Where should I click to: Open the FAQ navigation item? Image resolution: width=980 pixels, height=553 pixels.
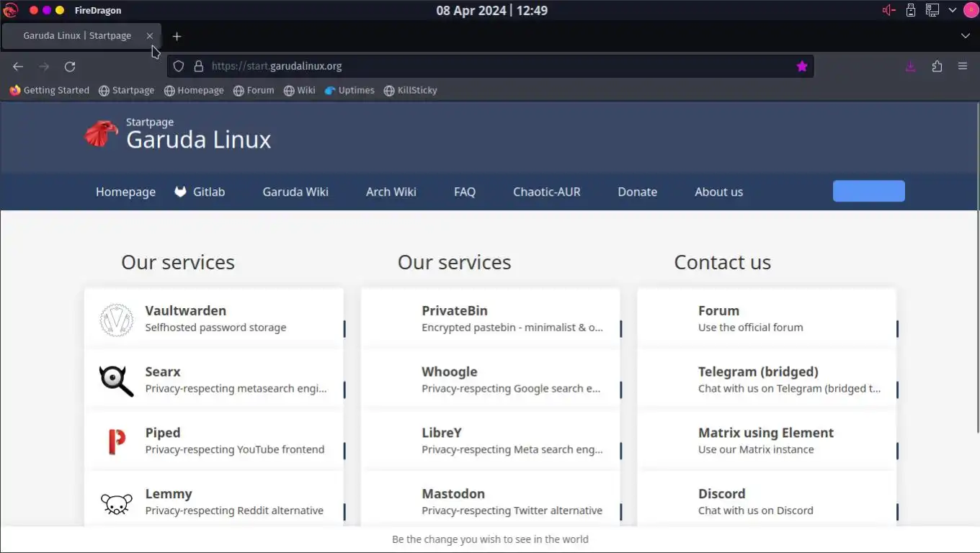click(x=465, y=192)
